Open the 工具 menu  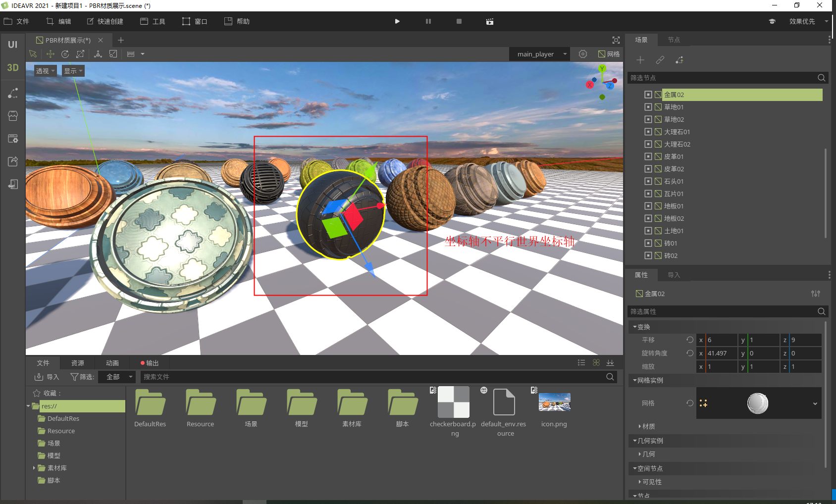coord(153,21)
